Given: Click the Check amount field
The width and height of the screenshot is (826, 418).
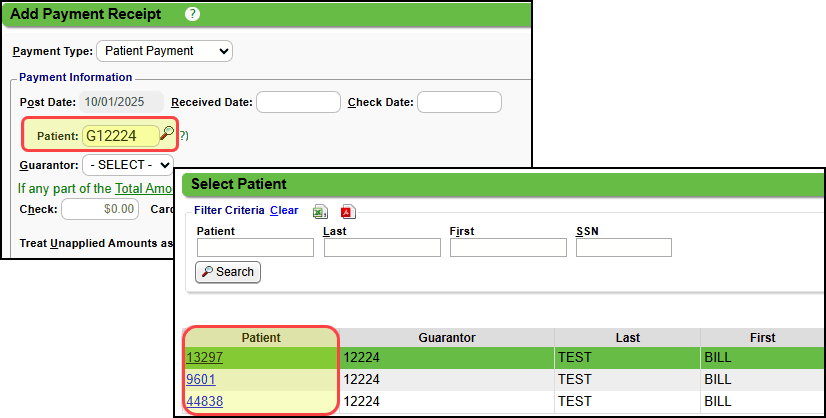Looking at the screenshot, I should (99, 209).
